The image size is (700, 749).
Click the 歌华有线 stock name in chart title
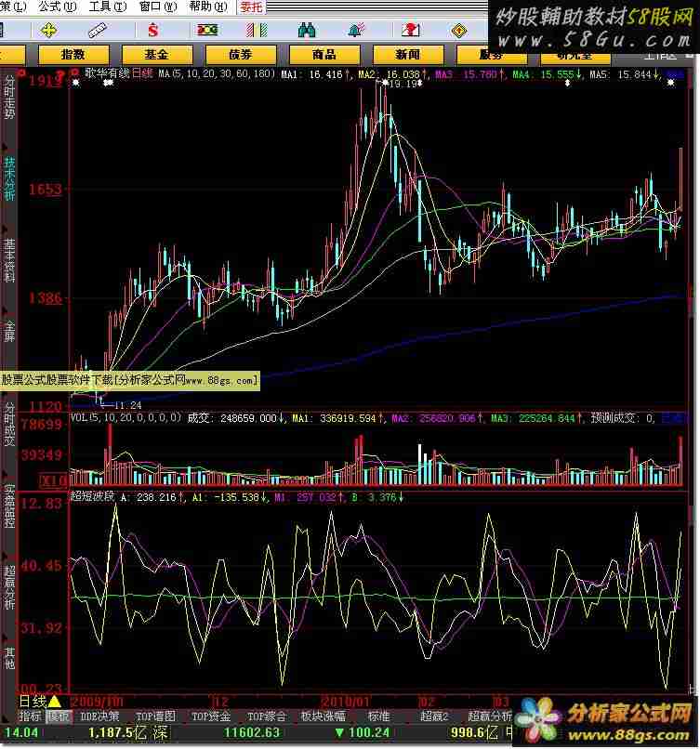point(108,73)
